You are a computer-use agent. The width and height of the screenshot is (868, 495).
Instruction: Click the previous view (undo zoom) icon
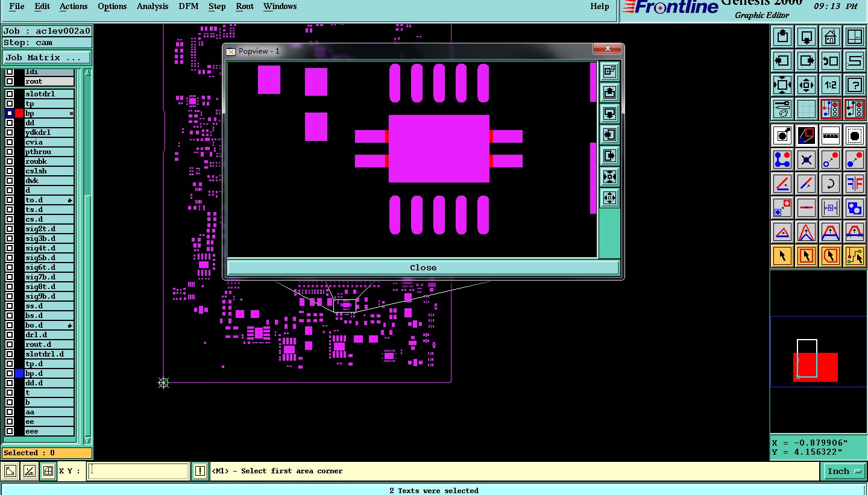click(831, 61)
